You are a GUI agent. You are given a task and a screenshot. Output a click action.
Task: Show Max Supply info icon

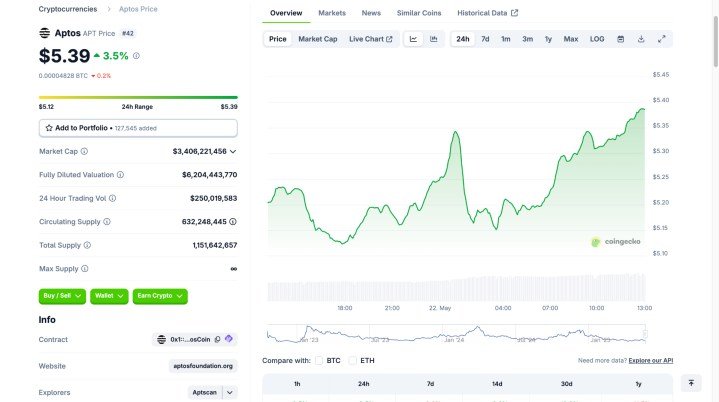coord(85,269)
